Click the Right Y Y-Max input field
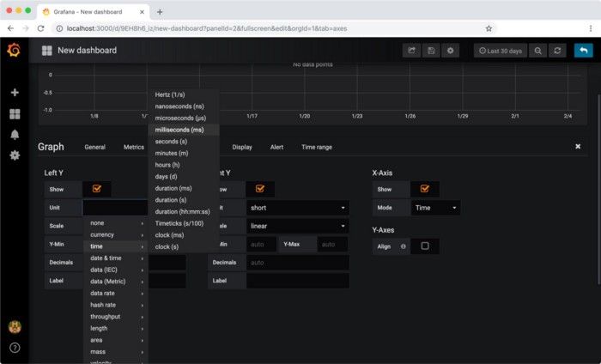 (333, 244)
